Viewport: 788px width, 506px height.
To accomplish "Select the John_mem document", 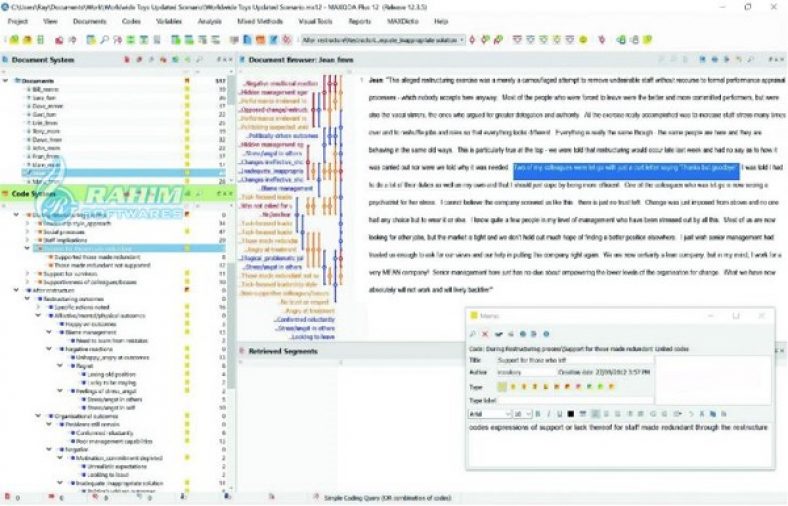I will [x=46, y=148].
